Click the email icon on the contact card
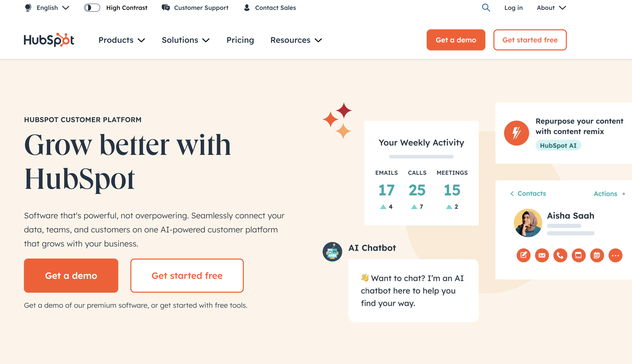The height and width of the screenshot is (364, 632). [542, 255]
